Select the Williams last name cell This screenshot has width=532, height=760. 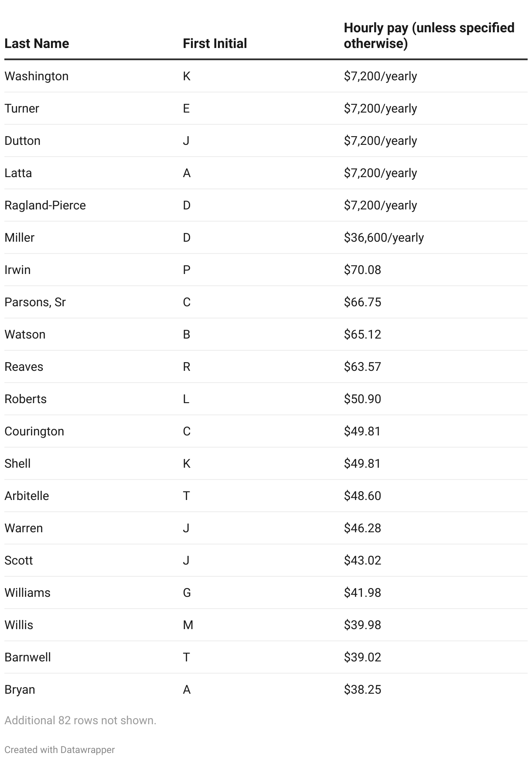tap(27, 593)
